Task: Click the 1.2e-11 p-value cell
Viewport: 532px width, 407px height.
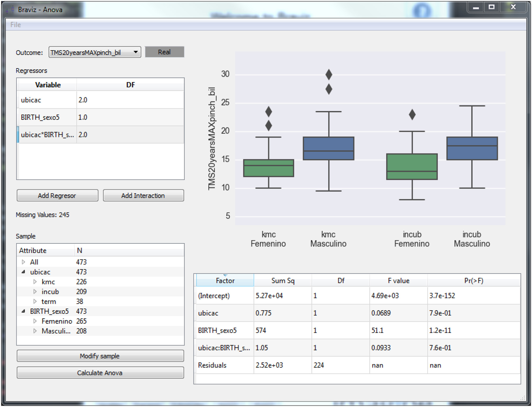Action: 474,330
